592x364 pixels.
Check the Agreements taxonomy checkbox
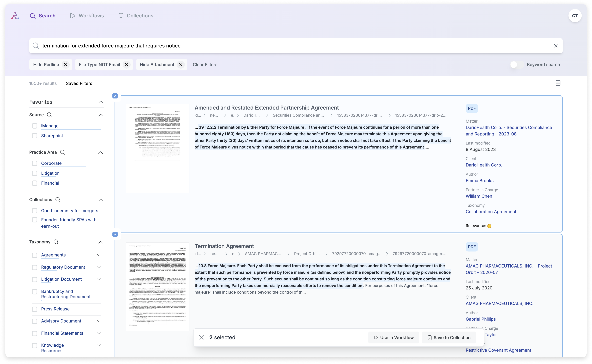pos(34,255)
